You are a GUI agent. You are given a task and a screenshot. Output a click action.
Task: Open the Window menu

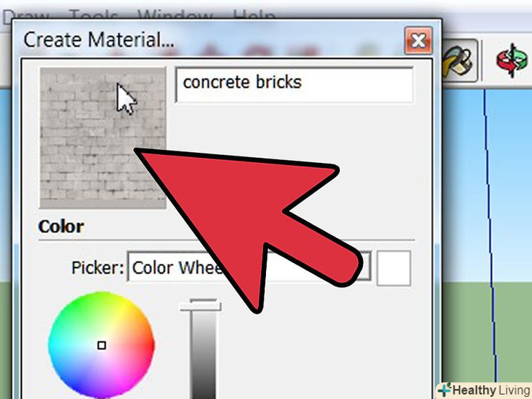click(x=175, y=16)
